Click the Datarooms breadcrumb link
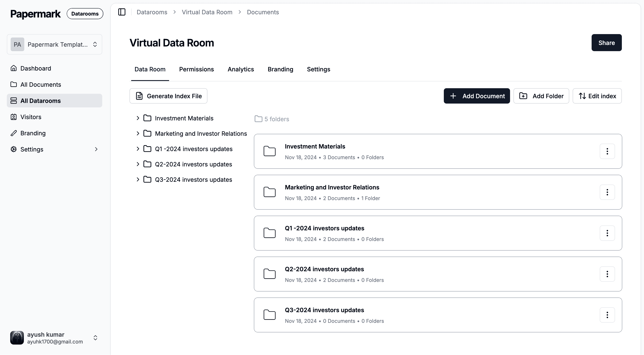This screenshot has width=644, height=355. coord(152,12)
